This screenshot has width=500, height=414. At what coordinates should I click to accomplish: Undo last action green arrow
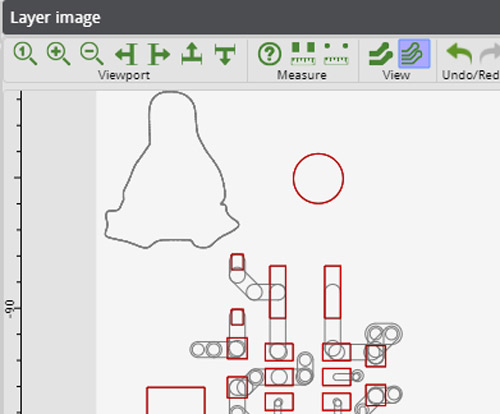(x=459, y=54)
